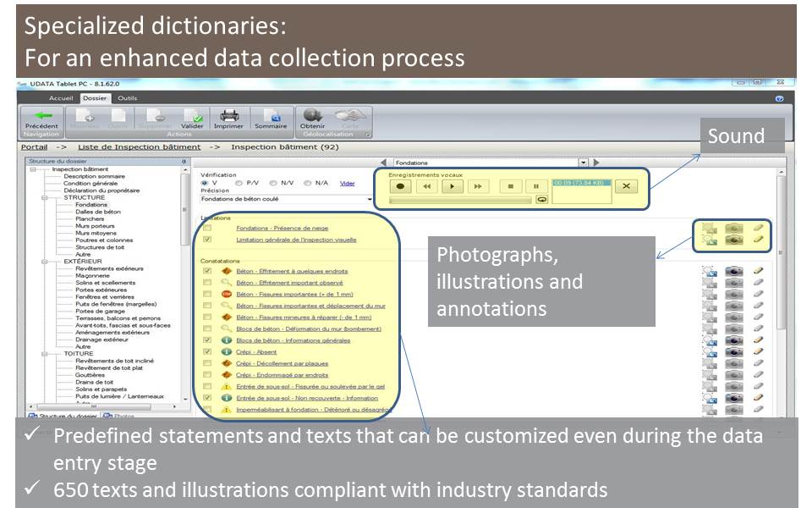
Task: Delete voice recording with X button
Action: (625, 186)
